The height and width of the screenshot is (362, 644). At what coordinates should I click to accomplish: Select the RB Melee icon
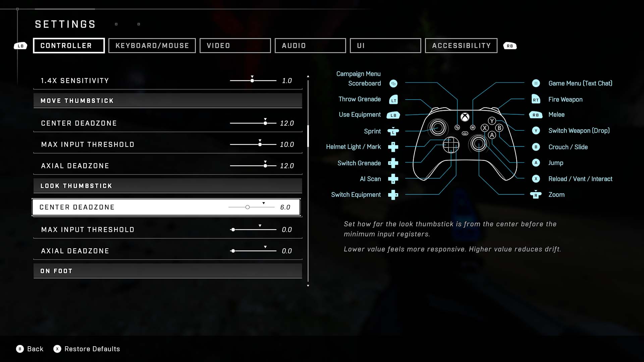pyautogui.click(x=536, y=115)
